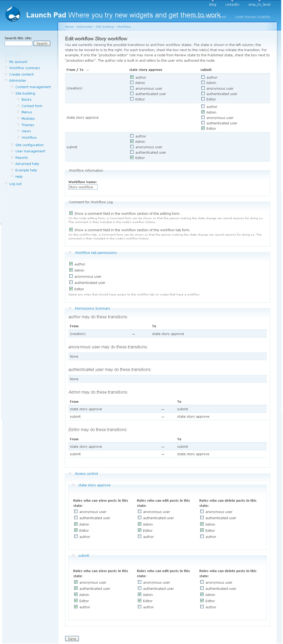283x644 pixels.
Task: Check author edit posts in submit state
Action: pyautogui.click(x=139, y=607)
